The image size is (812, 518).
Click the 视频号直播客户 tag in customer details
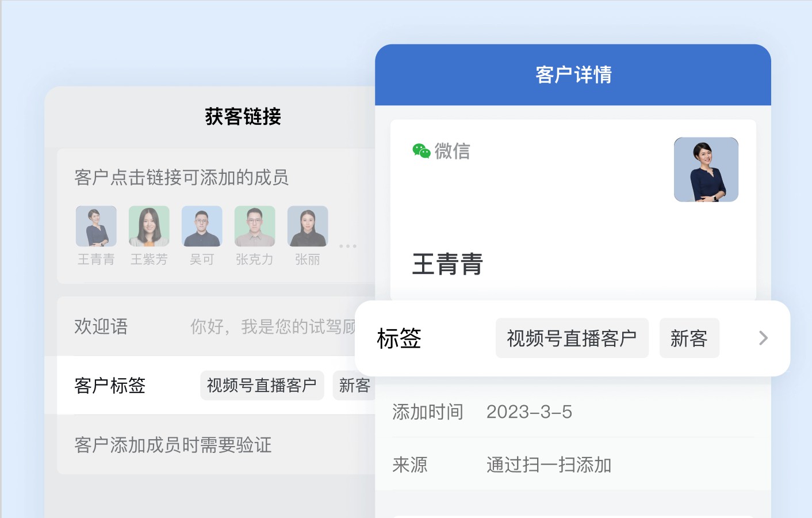click(x=572, y=338)
